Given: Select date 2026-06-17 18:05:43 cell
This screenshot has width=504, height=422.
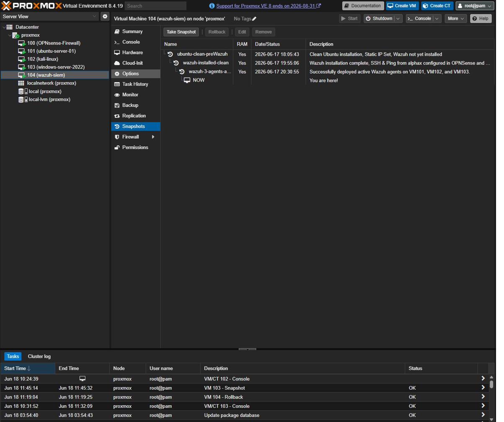Looking at the screenshot, I should click(277, 54).
